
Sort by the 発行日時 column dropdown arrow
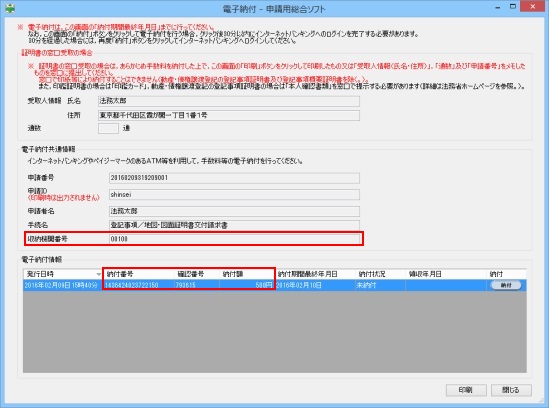(x=98, y=274)
